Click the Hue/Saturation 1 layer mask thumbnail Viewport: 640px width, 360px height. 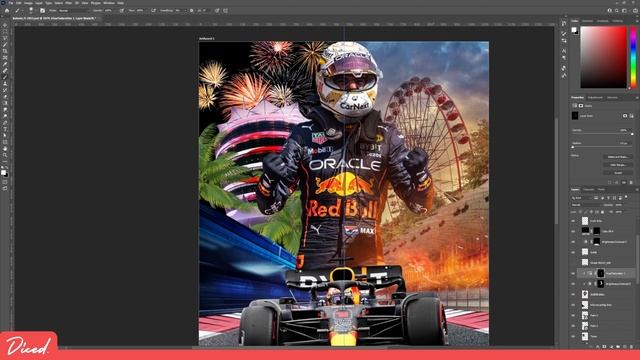point(601,273)
